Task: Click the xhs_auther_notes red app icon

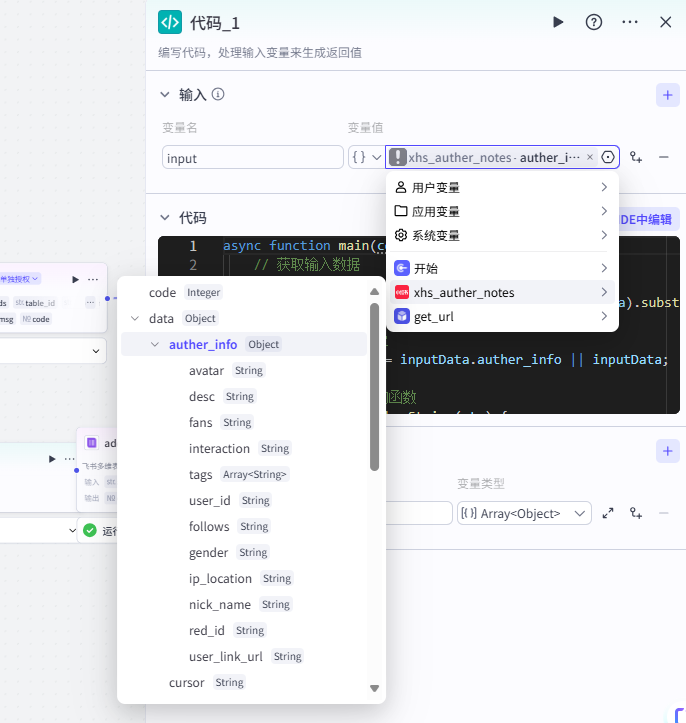Action: pos(402,292)
